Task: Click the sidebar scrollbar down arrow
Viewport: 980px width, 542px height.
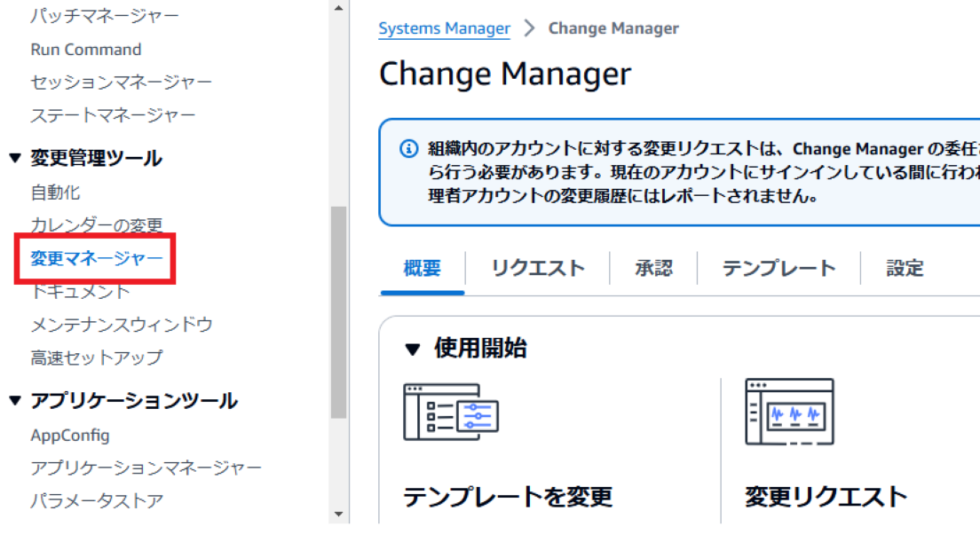Action: (x=339, y=515)
